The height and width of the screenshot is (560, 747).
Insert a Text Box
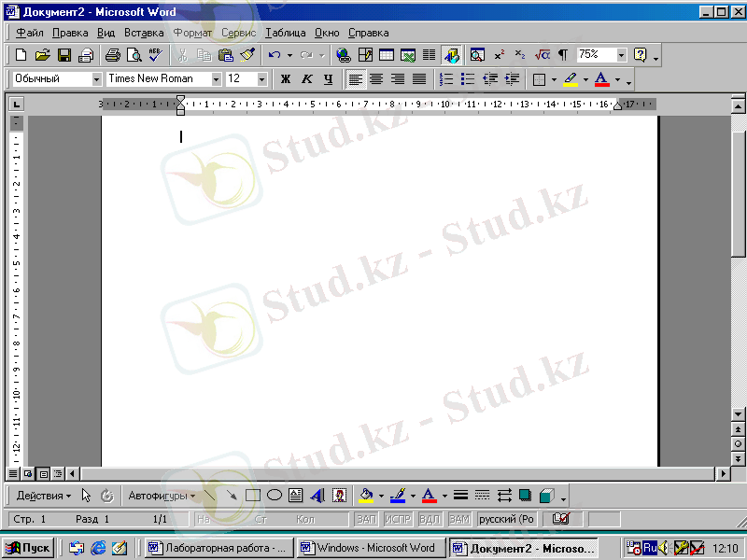pos(296,496)
